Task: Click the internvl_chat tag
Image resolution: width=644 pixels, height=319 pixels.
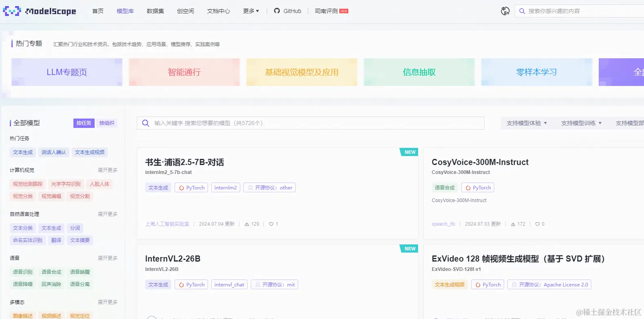Action: point(229,285)
